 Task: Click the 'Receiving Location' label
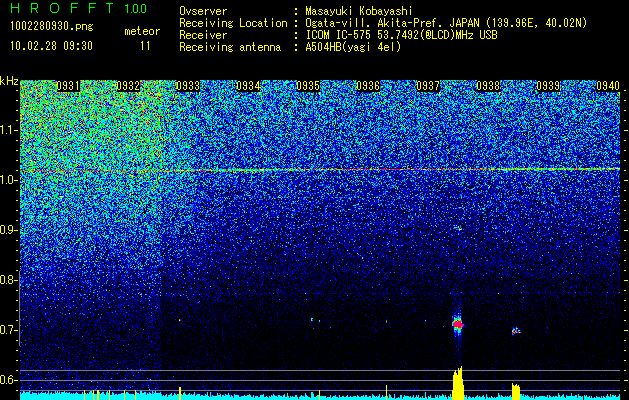[233, 23]
